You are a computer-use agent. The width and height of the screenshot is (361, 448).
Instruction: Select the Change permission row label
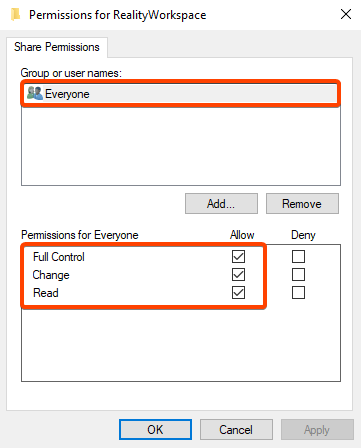coord(51,275)
